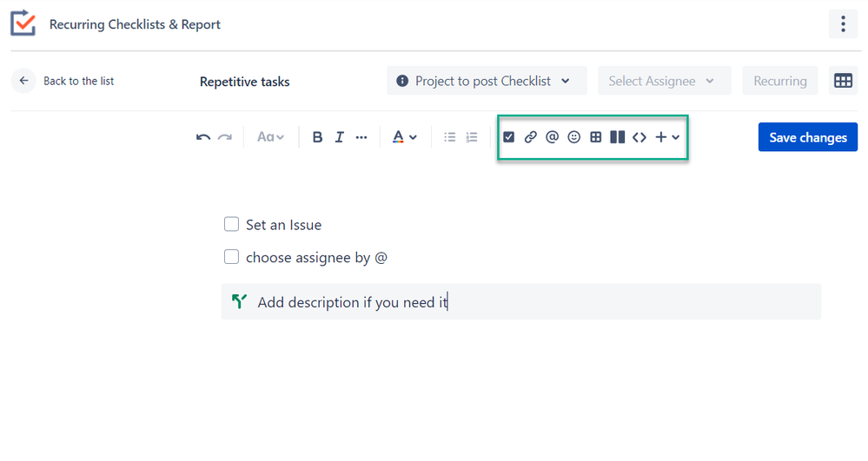Open the text color picker

(x=404, y=137)
